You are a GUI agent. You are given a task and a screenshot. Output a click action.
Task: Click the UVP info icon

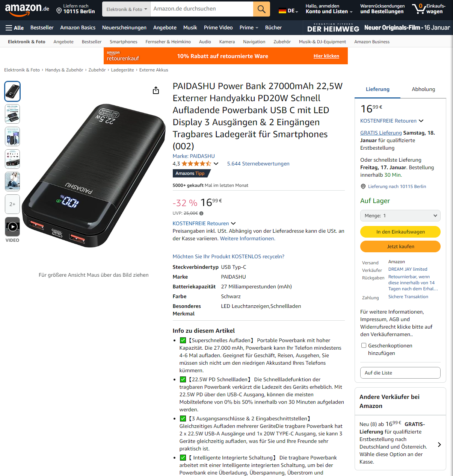tap(201, 213)
